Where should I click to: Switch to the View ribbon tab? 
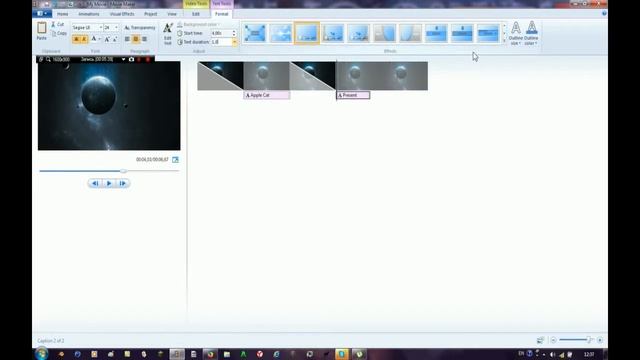coord(172,14)
